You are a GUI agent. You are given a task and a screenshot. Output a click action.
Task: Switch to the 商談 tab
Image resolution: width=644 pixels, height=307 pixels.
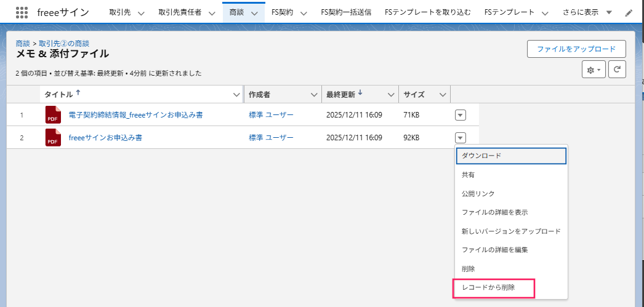tap(236, 12)
